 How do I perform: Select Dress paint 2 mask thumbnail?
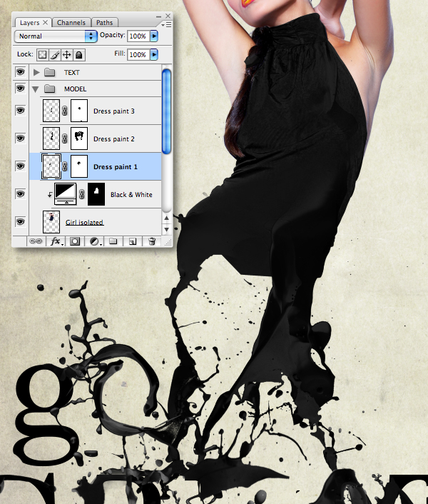click(x=79, y=138)
